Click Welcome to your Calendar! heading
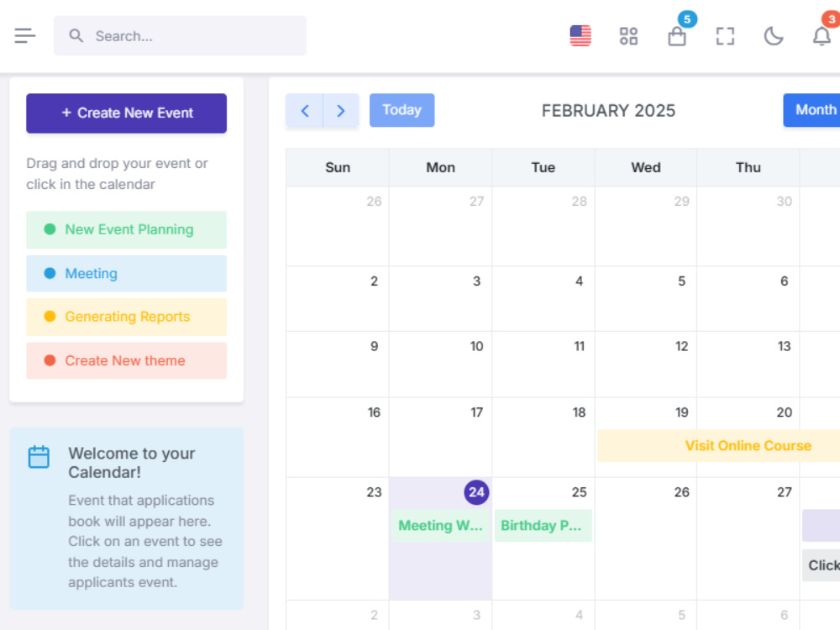 (132, 463)
